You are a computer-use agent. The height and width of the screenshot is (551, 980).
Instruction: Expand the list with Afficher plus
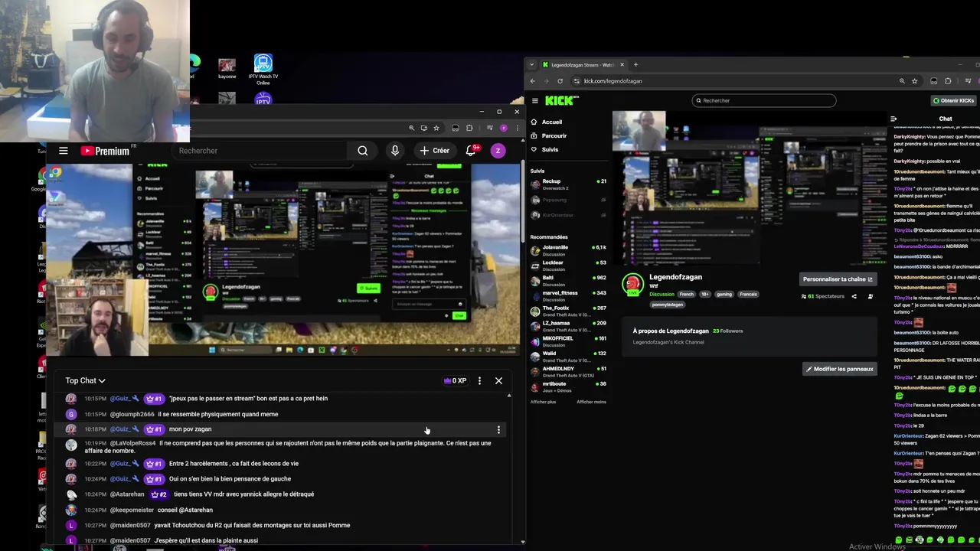pyautogui.click(x=543, y=402)
